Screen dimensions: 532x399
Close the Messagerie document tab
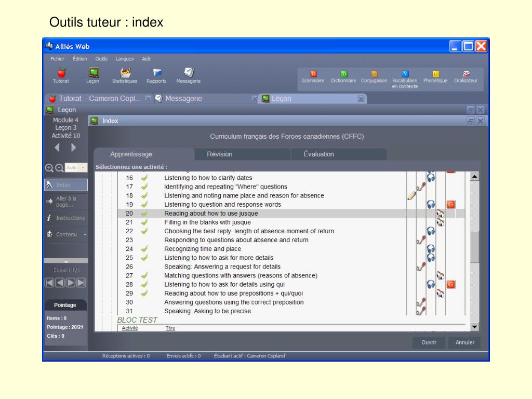(x=255, y=99)
